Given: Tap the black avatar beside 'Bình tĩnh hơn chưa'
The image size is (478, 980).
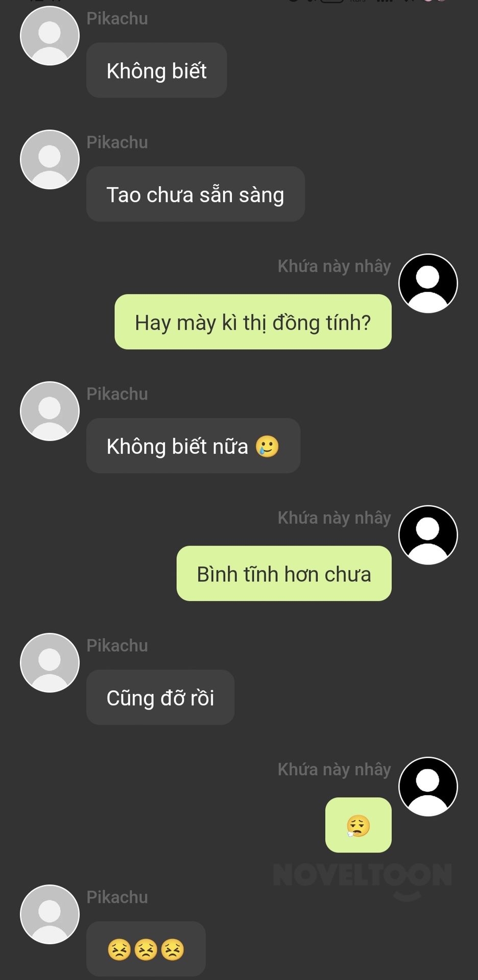Looking at the screenshot, I should coord(428,535).
